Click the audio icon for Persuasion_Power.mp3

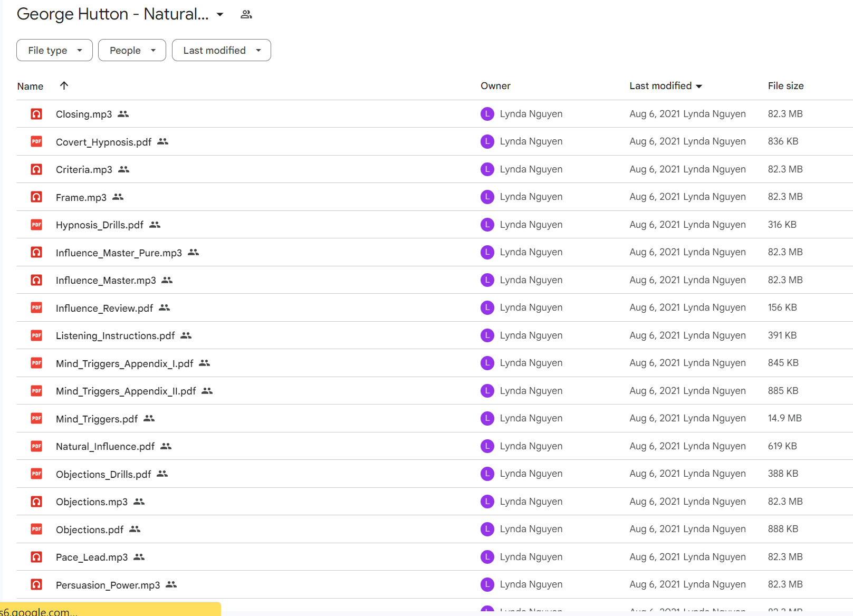[36, 584]
